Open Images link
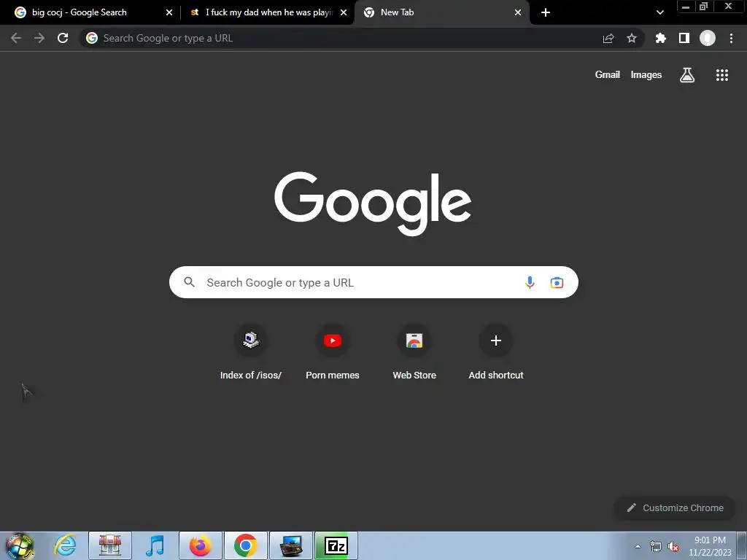 coord(646,75)
